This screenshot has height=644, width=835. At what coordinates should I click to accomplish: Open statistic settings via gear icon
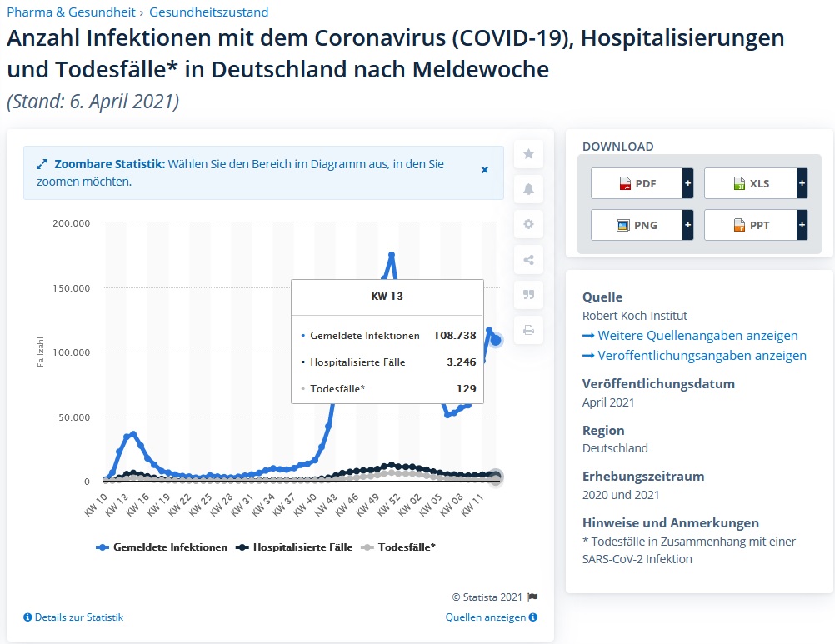[528, 224]
